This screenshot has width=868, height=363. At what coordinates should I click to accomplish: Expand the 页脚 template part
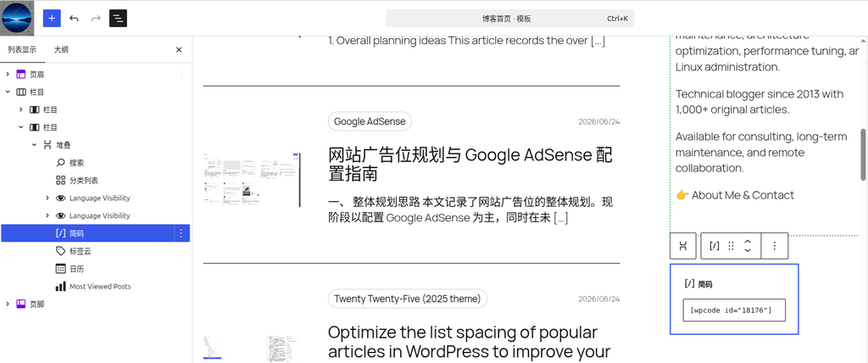point(8,304)
